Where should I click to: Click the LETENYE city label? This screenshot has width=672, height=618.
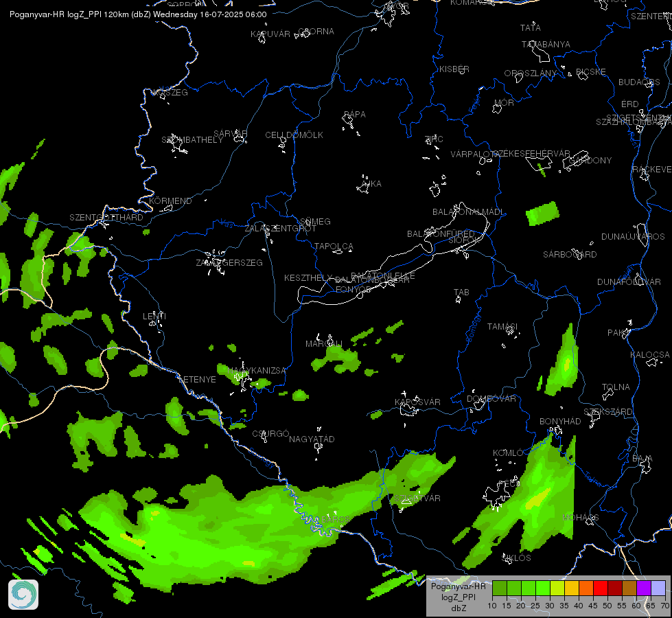[x=197, y=380]
